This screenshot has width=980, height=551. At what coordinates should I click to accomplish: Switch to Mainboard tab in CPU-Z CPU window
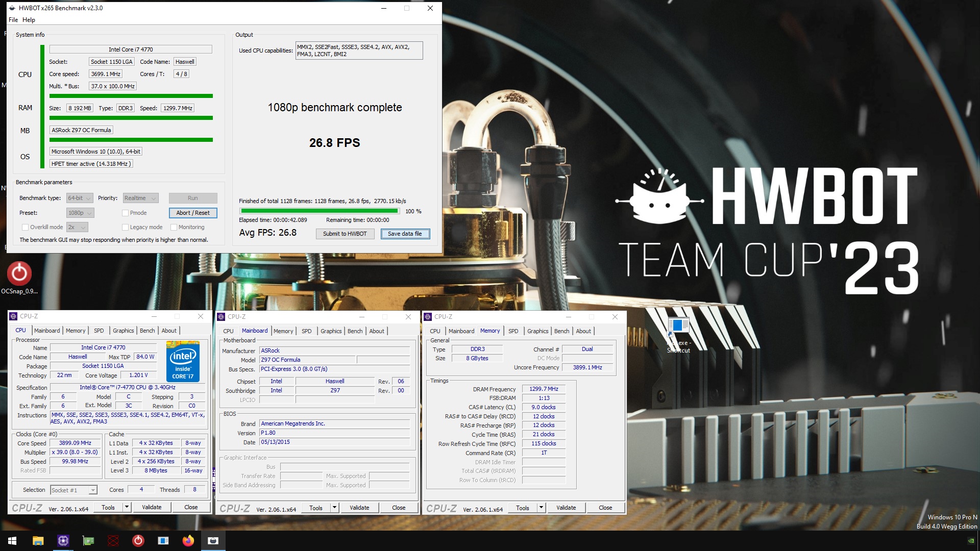47,331
